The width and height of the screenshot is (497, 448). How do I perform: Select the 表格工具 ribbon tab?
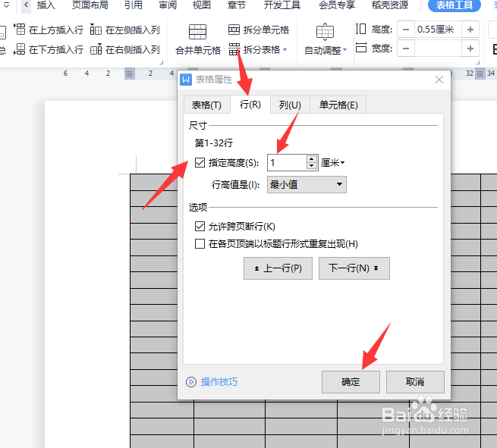(x=455, y=5)
